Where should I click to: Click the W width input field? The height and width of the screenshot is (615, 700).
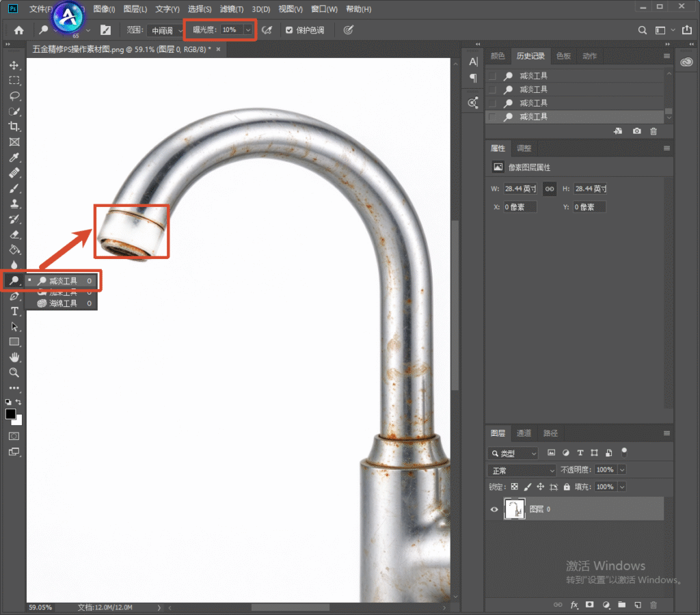coord(520,189)
